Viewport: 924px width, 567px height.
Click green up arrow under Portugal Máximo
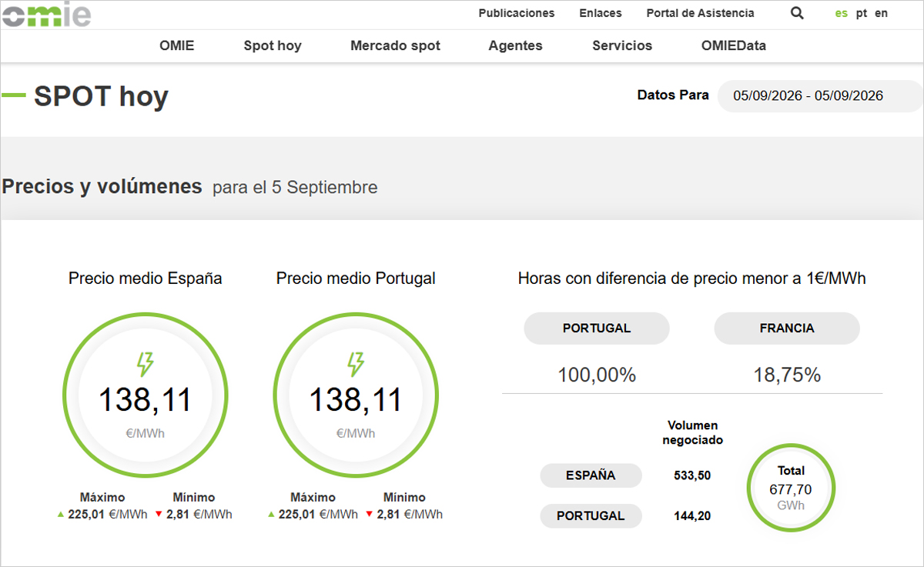272,515
